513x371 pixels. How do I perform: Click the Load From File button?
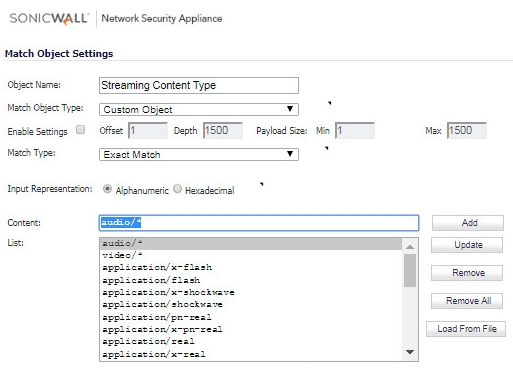click(x=466, y=329)
